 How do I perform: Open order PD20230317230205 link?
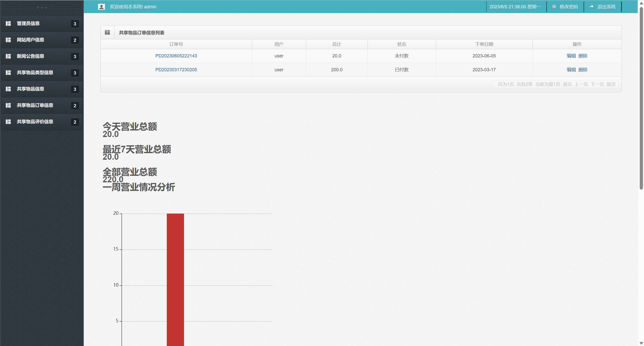[x=176, y=70]
